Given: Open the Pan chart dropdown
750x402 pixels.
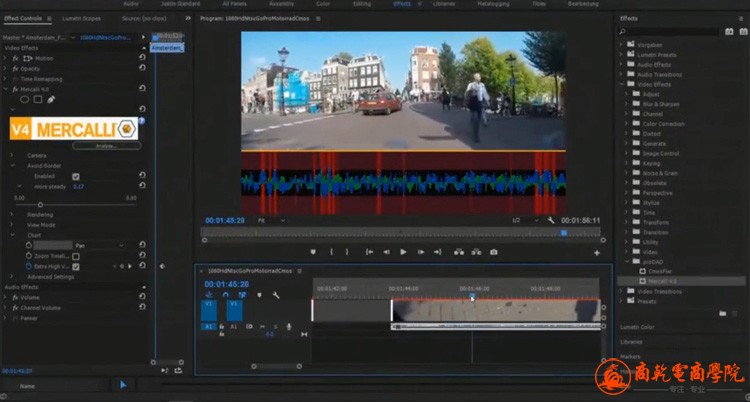Looking at the screenshot, I should (98, 245).
